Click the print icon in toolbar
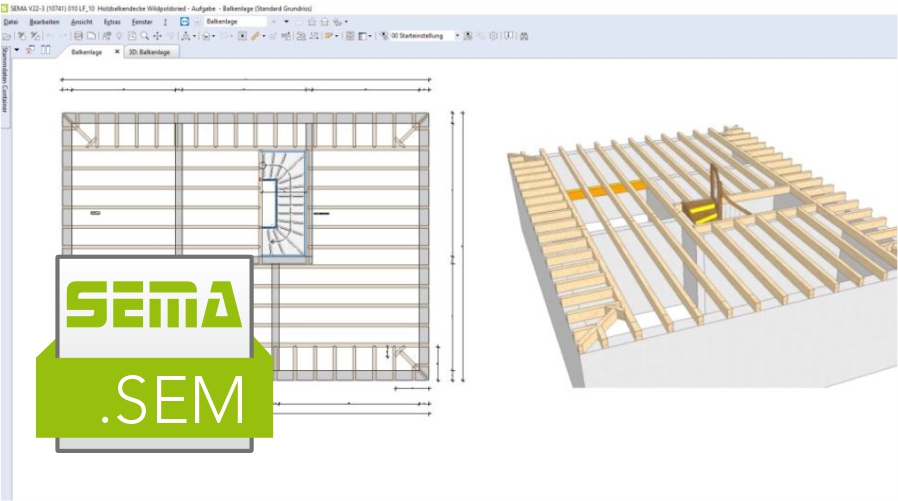 [78, 35]
